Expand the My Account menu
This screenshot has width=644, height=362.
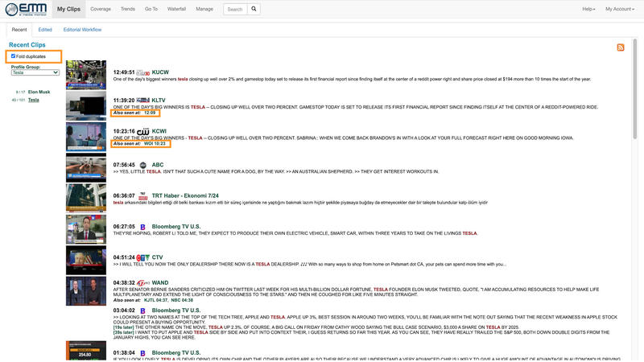(619, 10)
